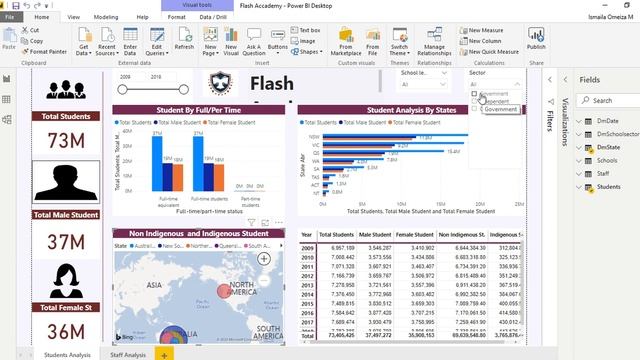Insert Buttons from the ribbon
Screen dimensions: 640x360
(x=278, y=41)
